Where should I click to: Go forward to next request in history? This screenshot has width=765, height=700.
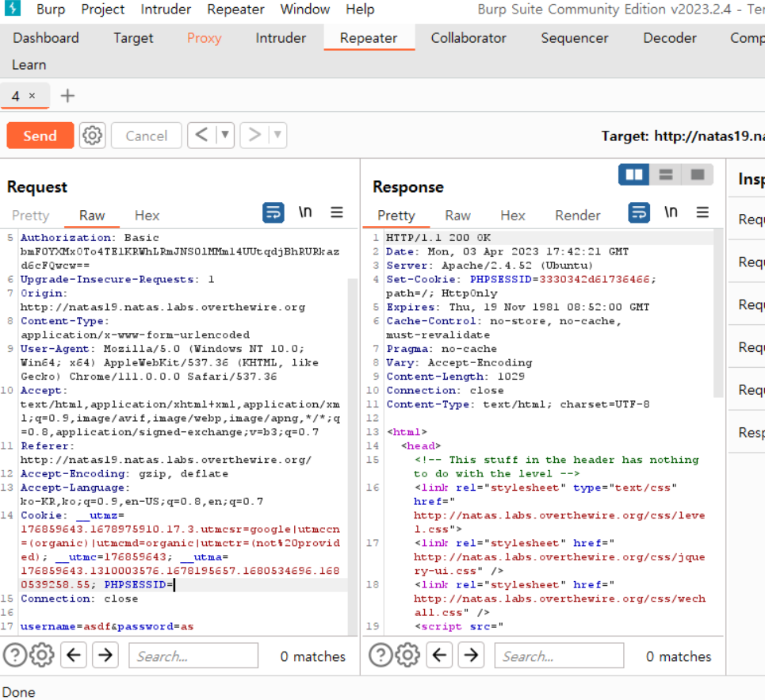254,135
